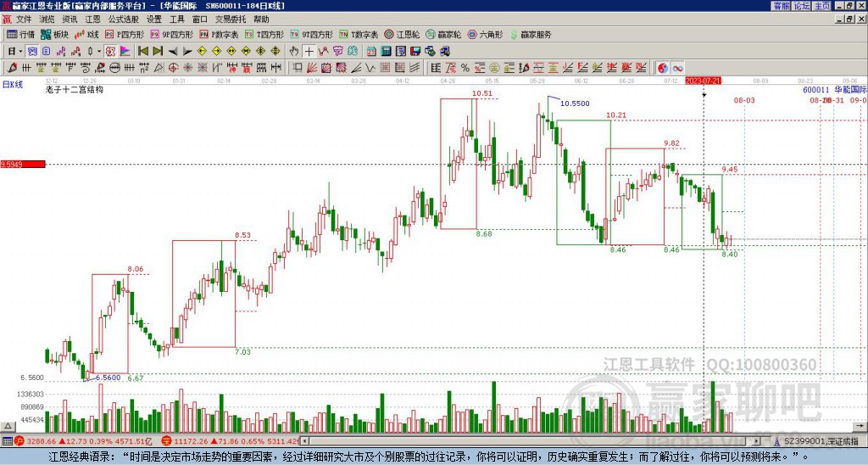Screen dimensions: 868x465
Task: Click the candlestick chart type icon
Action: 90,52
